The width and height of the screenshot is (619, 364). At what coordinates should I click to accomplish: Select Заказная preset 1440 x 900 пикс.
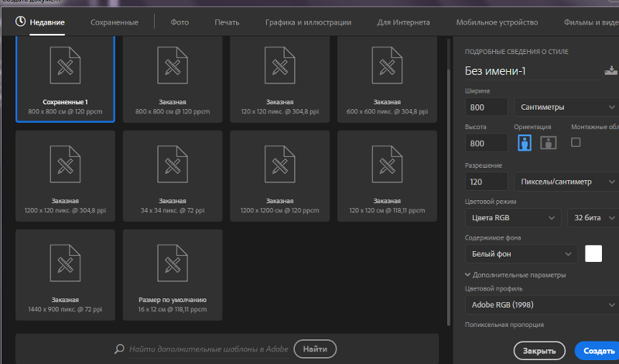coord(65,275)
